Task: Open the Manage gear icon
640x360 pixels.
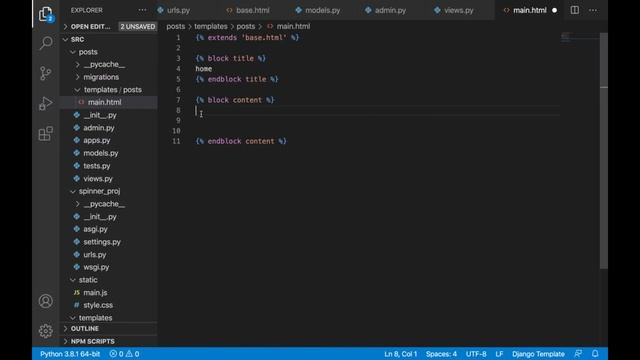Action: point(46,331)
